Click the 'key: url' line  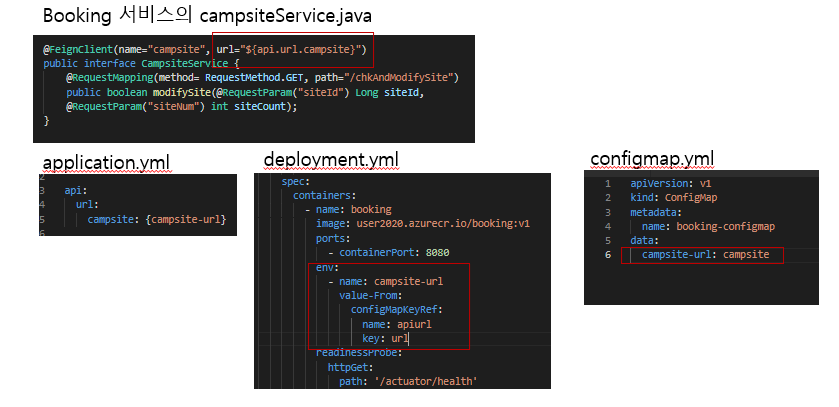tap(385, 339)
